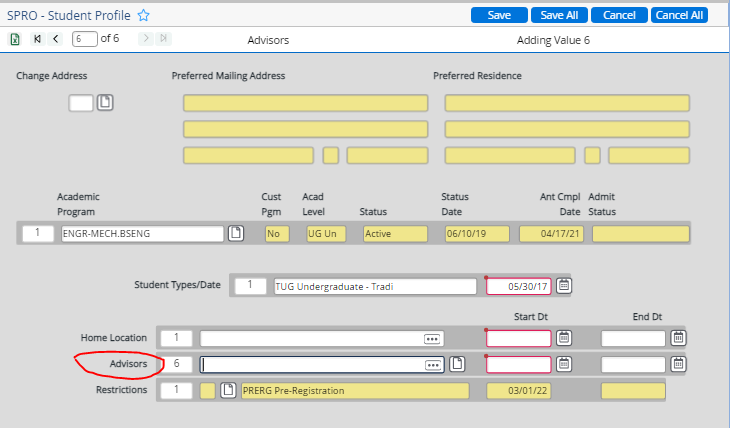Click the Cancel button
The image size is (733, 428).
tap(619, 15)
